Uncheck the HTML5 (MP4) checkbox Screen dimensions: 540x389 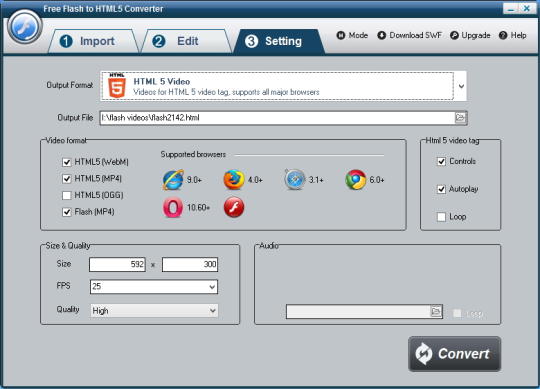pos(66,179)
